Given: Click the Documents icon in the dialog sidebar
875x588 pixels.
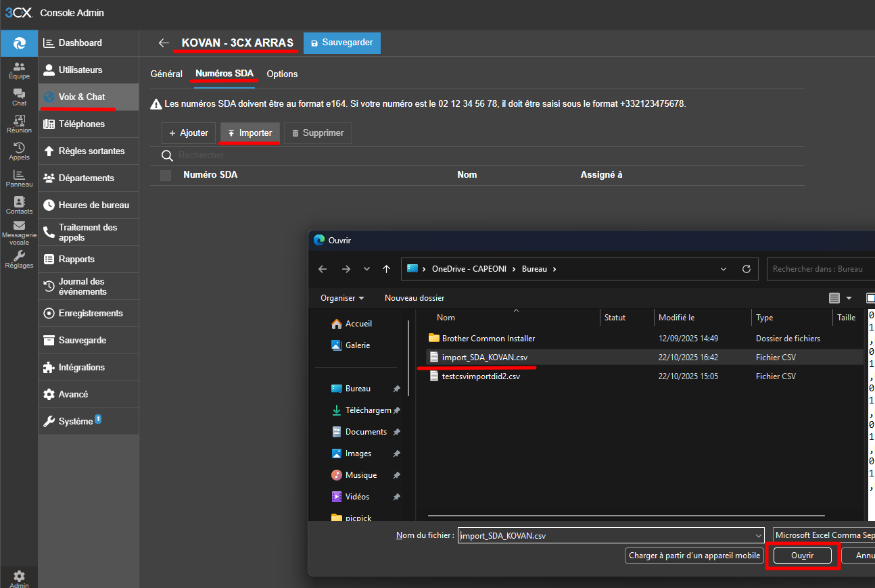Looking at the screenshot, I should pyautogui.click(x=337, y=432).
